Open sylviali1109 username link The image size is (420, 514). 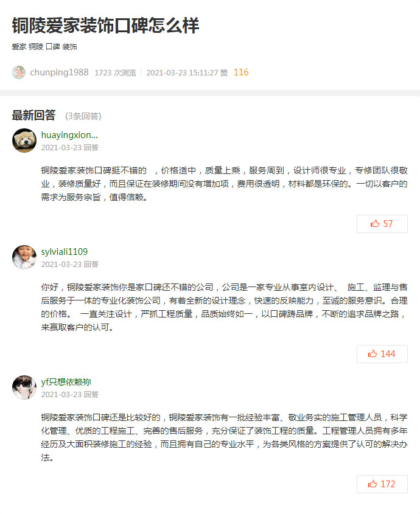[65, 252]
